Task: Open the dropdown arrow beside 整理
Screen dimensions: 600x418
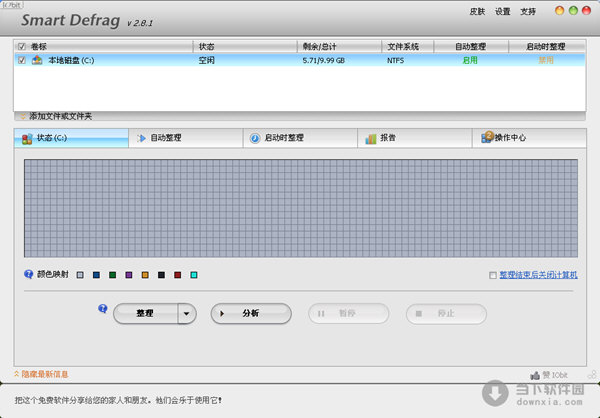Action: point(187,314)
